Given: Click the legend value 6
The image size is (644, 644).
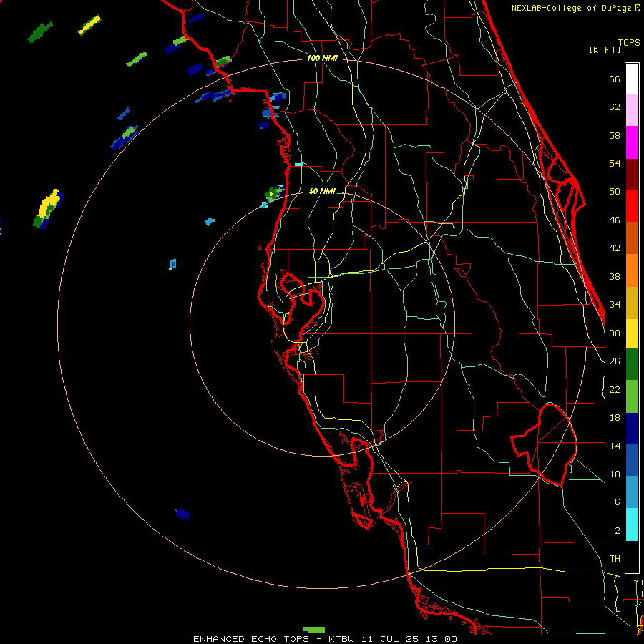Looking at the screenshot, I should click(617, 502).
